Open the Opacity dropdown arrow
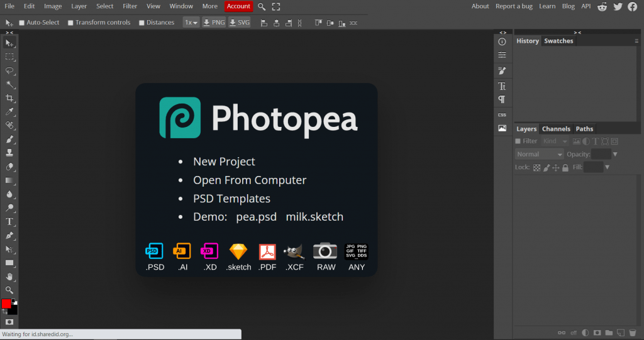The image size is (644, 340). pyautogui.click(x=615, y=154)
